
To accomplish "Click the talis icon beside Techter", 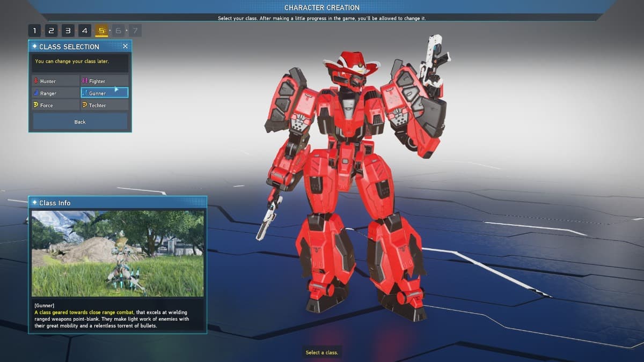I will pyautogui.click(x=84, y=105).
